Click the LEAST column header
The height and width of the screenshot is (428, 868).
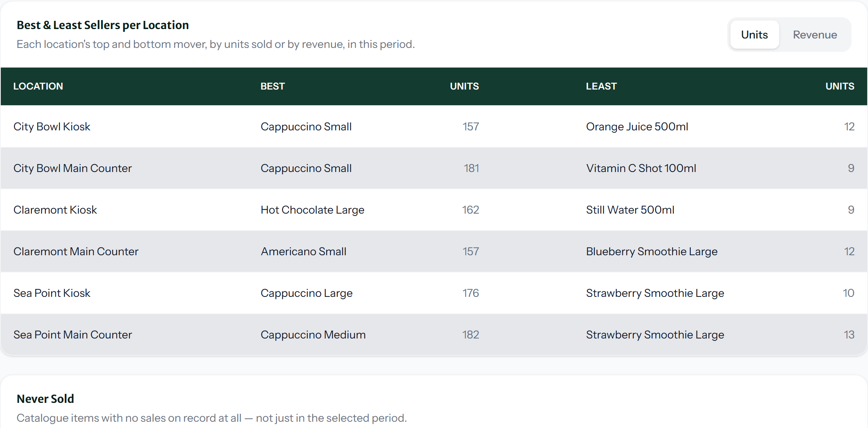[x=601, y=86]
